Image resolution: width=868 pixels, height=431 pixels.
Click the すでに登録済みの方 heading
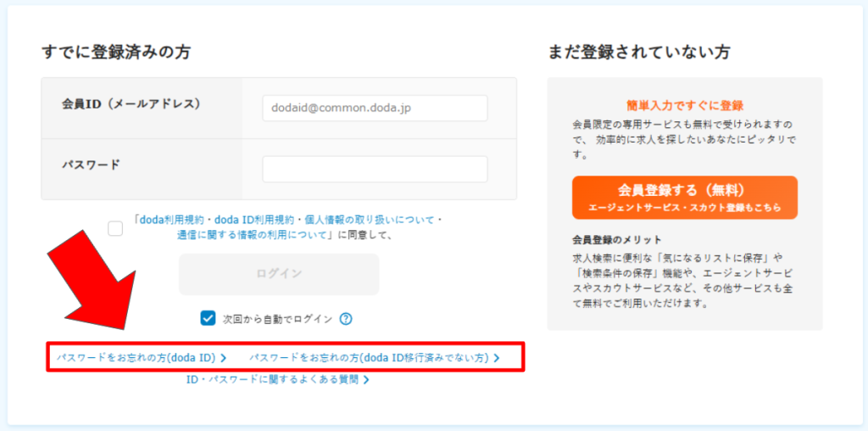coord(115,53)
